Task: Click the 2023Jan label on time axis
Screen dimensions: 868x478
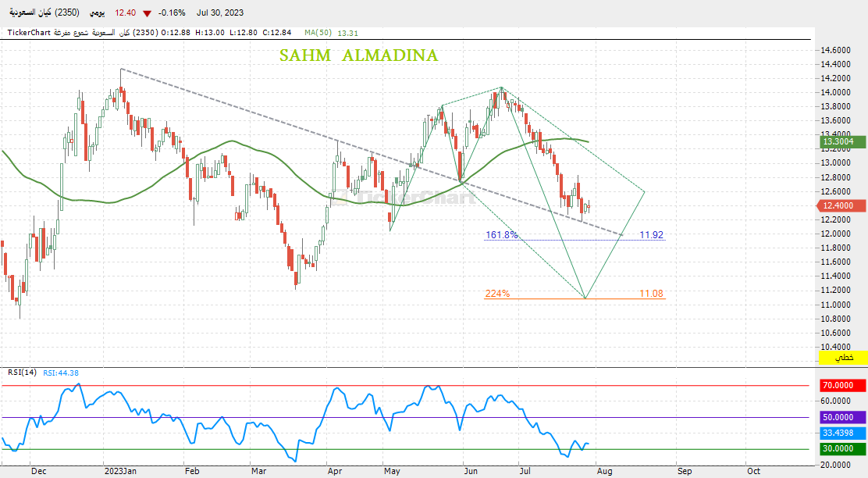Action: pyautogui.click(x=121, y=471)
